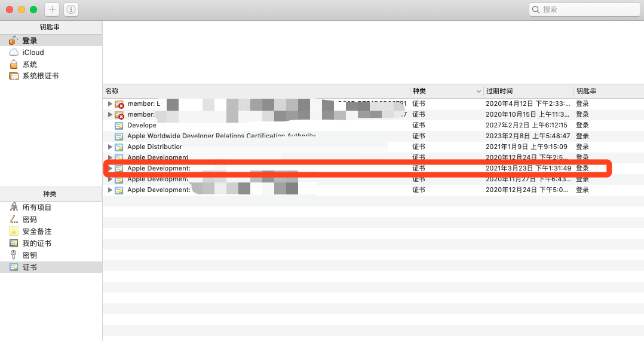
Task: Focus the 搜索 search field
Action: 584,10
